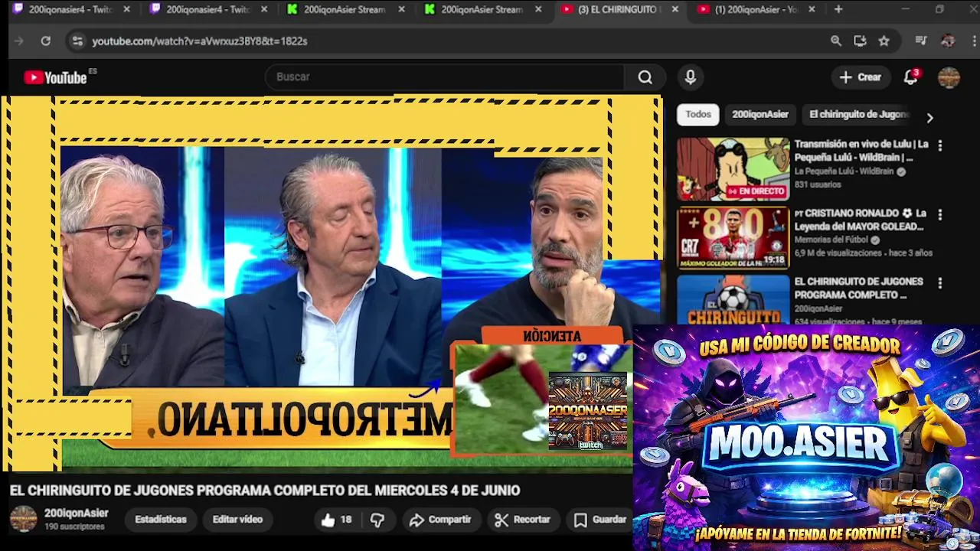This screenshot has height=551, width=980.
Task: View site information icon beside the URL
Action: pos(77,41)
